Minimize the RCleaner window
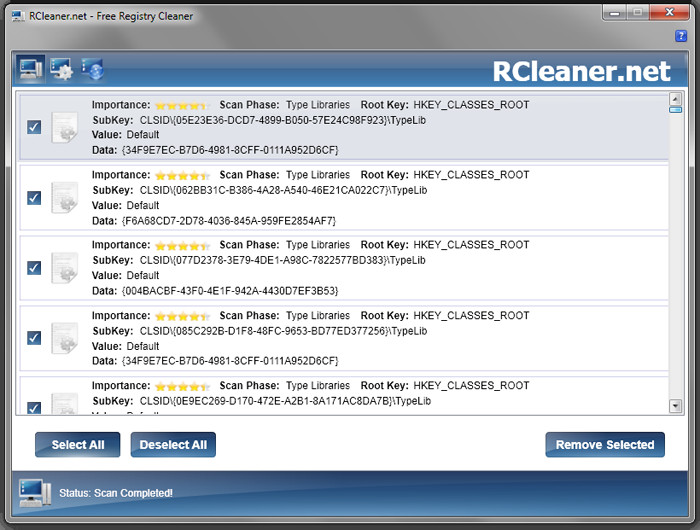Viewport: 700px width, 530px height. point(615,13)
